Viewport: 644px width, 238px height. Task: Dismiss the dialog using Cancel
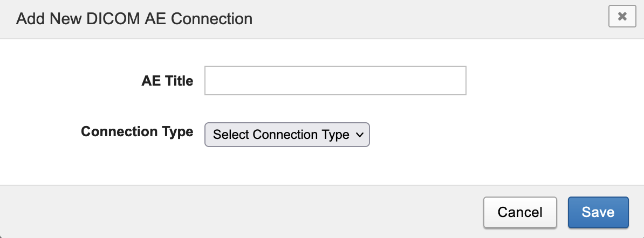click(520, 212)
